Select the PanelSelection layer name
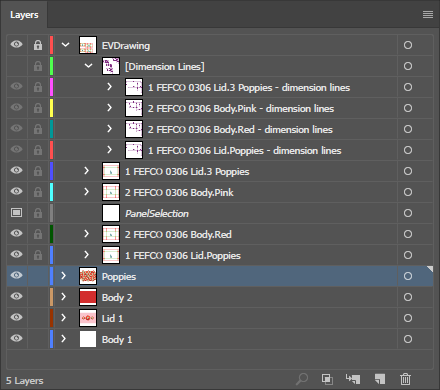This screenshot has height=390, width=440. [157, 213]
